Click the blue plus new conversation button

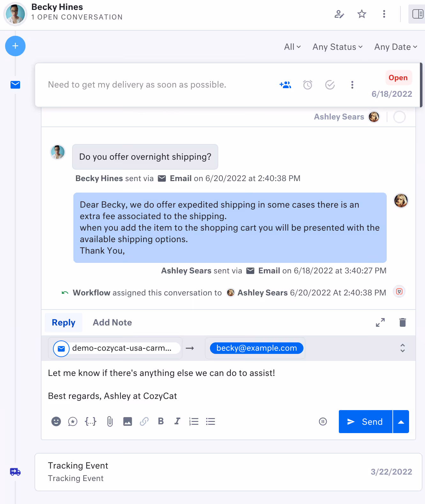(15, 46)
